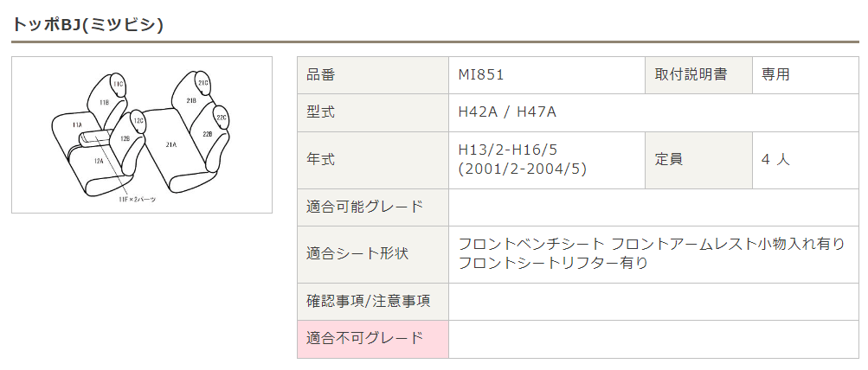
Task: Select the 21C rear headrest part
Action: 203,83
